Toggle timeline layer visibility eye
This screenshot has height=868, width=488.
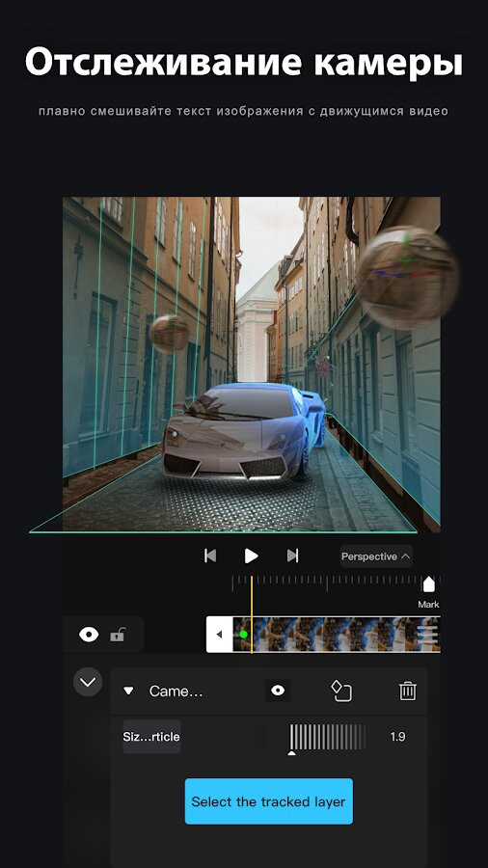89,635
